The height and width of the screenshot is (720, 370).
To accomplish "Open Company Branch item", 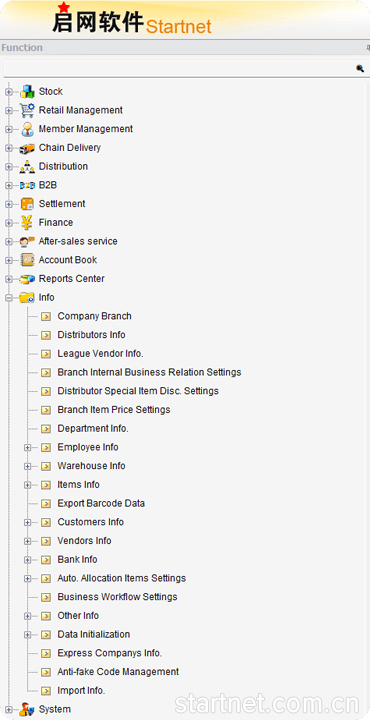I will pos(95,316).
